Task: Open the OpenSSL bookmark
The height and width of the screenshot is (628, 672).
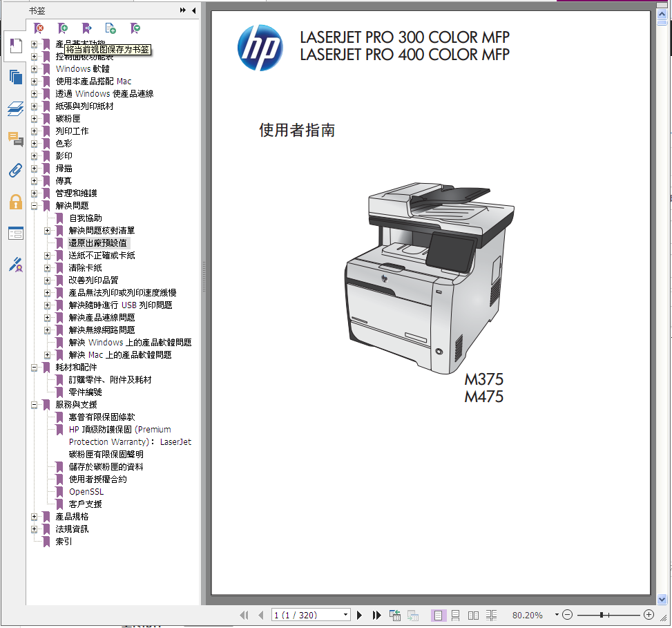Action: point(86,492)
